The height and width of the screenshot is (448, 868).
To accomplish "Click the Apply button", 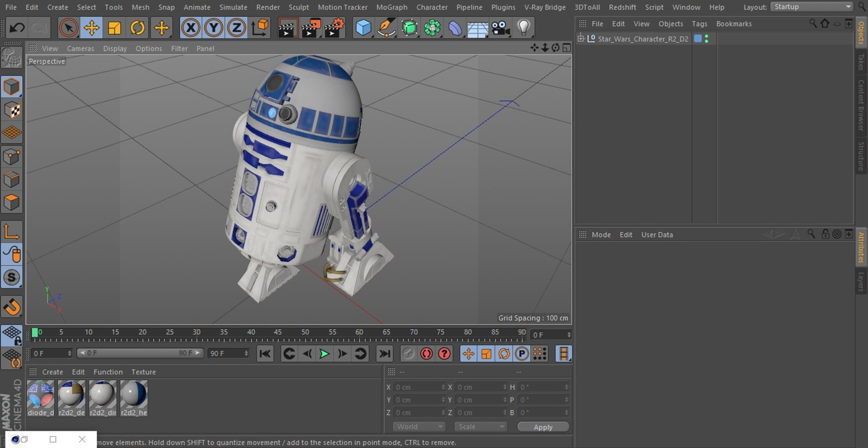I will (x=543, y=427).
